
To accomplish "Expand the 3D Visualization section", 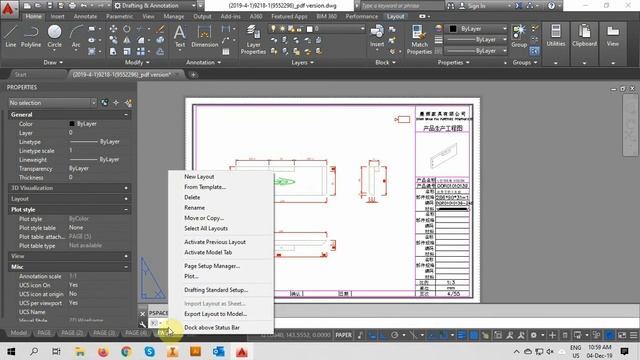I will (126, 188).
